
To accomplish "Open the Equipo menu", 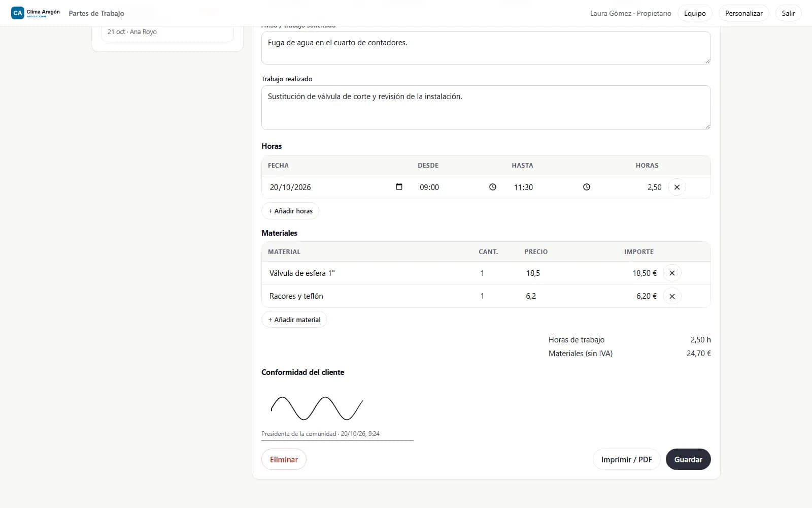I will pyautogui.click(x=695, y=13).
